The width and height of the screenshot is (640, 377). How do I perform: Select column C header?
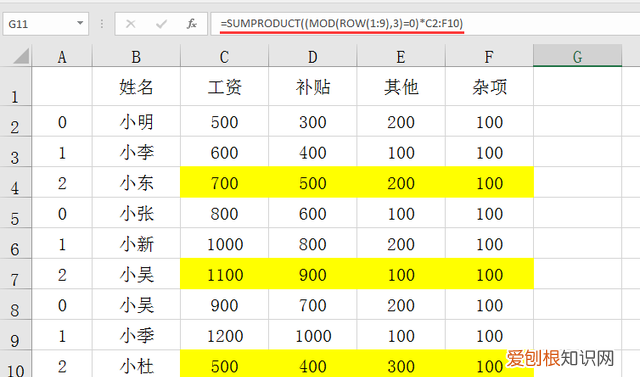pyautogui.click(x=224, y=56)
